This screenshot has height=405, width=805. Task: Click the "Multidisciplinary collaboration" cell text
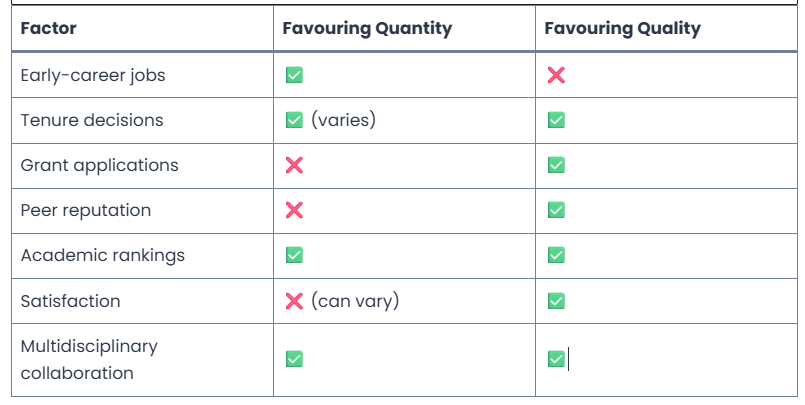(x=88, y=360)
